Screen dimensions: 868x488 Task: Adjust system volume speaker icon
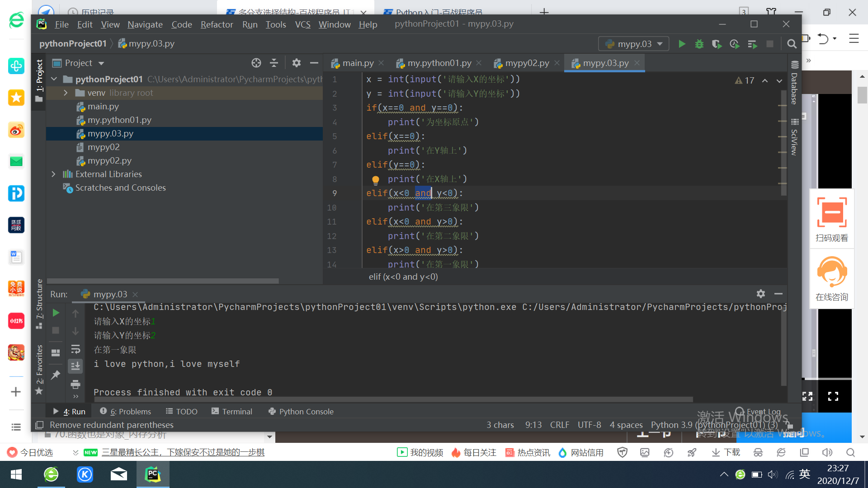[x=773, y=474]
